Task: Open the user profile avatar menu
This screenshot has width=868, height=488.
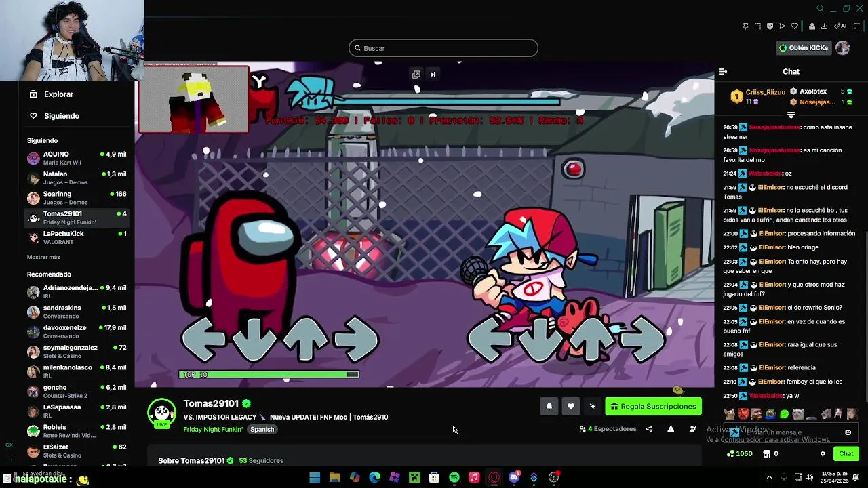Action: 843,48
